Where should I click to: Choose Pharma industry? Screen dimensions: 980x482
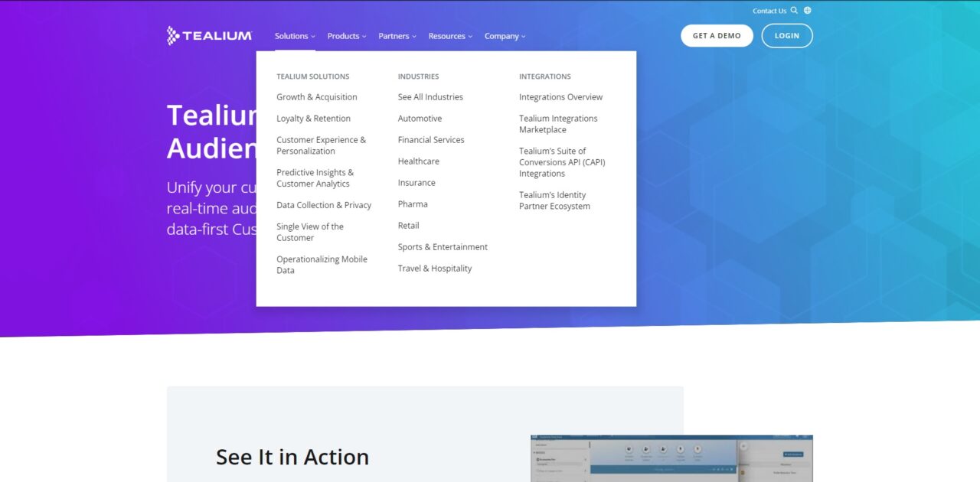[x=413, y=204]
